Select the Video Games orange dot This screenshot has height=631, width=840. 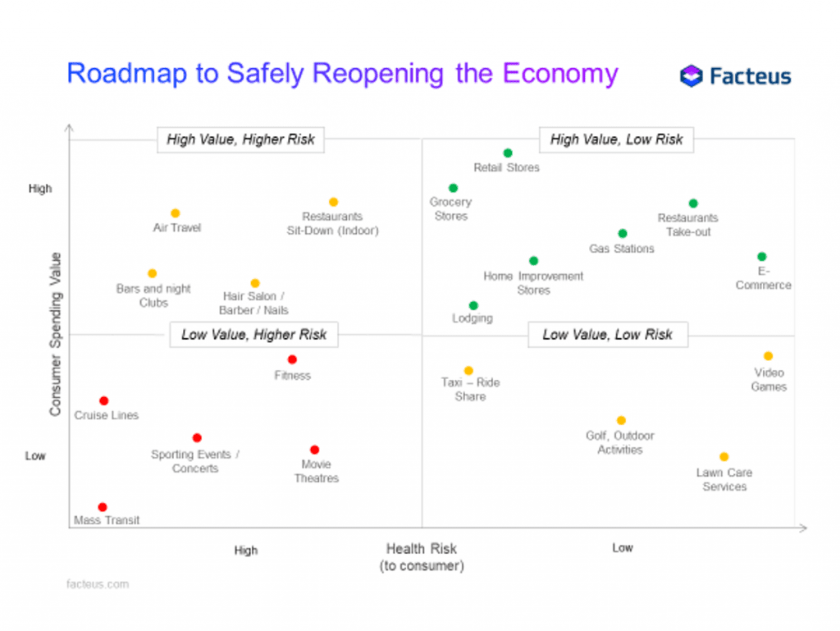coord(768,356)
